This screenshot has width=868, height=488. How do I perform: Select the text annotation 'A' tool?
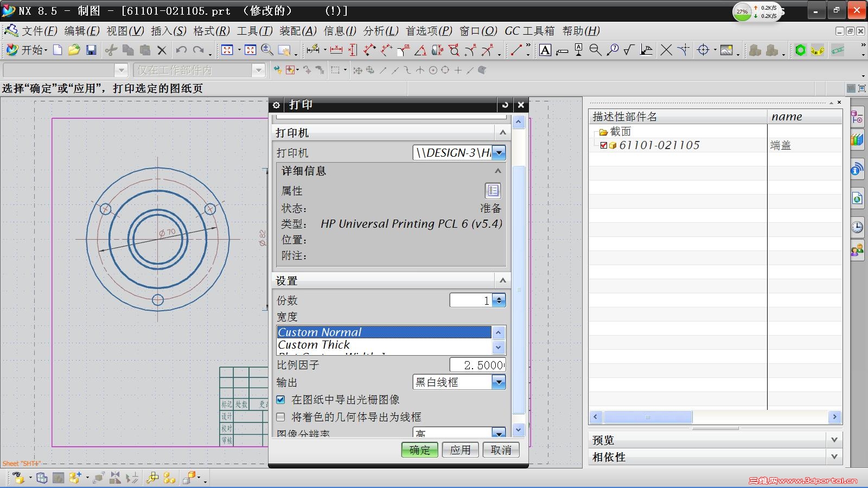[545, 50]
